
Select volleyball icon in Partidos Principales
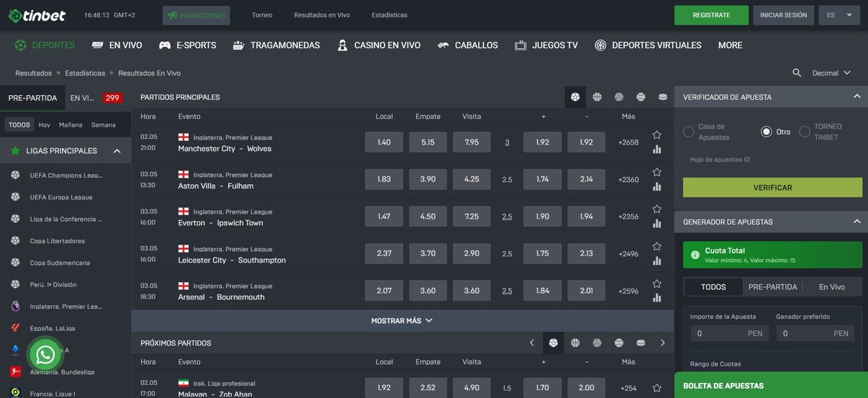(x=619, y=96)
